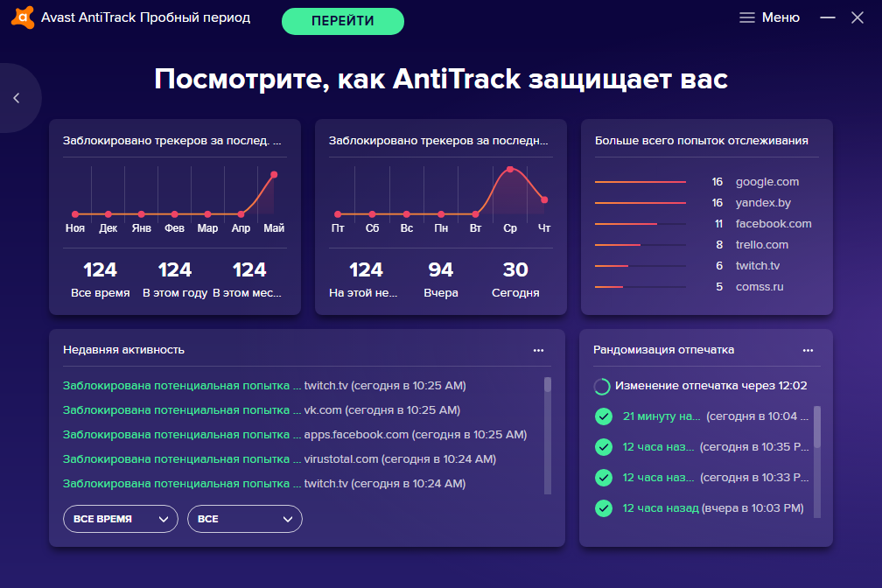Click the back arrow on left edge
This screenshot has width=882, height=588.
[x=17, y=98]
